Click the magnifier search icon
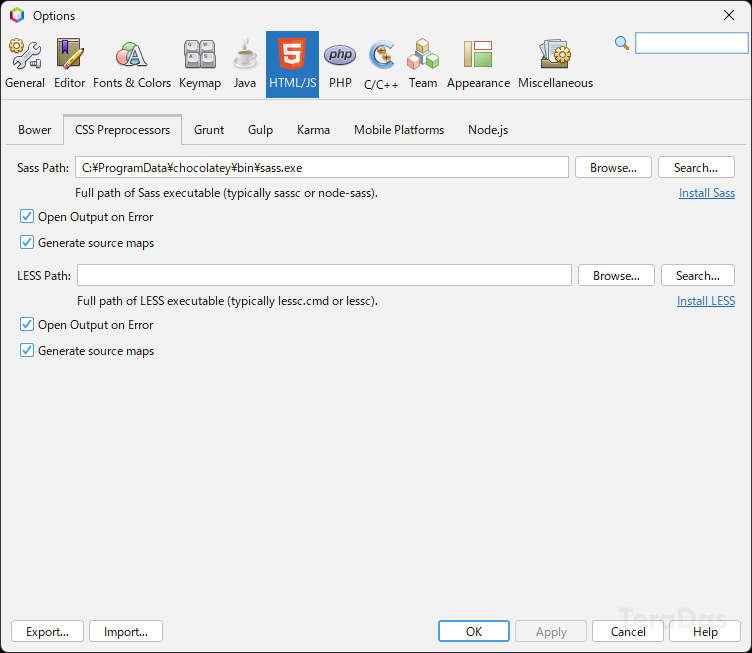 [x=622, y=43]
